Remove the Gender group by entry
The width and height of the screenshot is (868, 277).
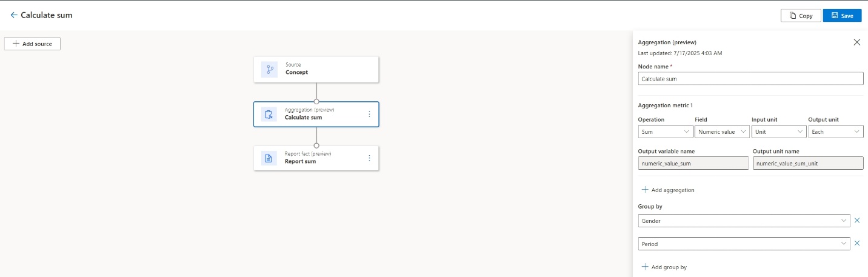pyautogui.click(x=857, y=221)
